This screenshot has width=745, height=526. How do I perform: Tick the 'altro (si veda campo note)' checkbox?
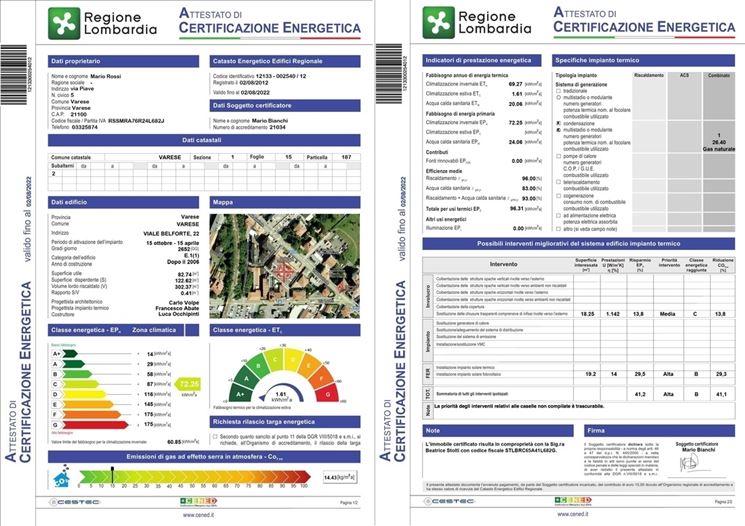pos(559,229)
